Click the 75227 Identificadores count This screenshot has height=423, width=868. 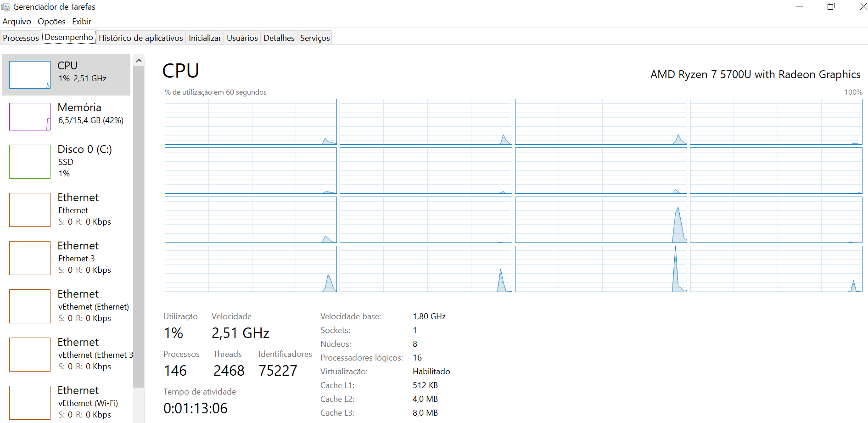278,371
